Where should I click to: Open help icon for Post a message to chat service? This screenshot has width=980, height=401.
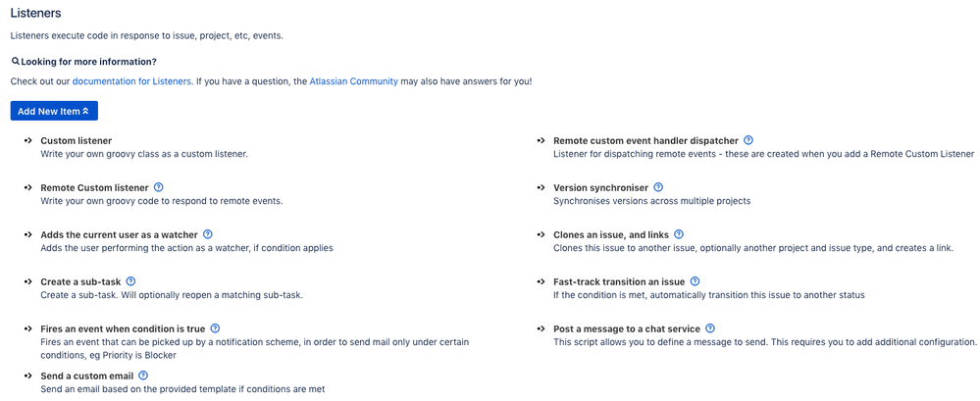pos(710,328)
